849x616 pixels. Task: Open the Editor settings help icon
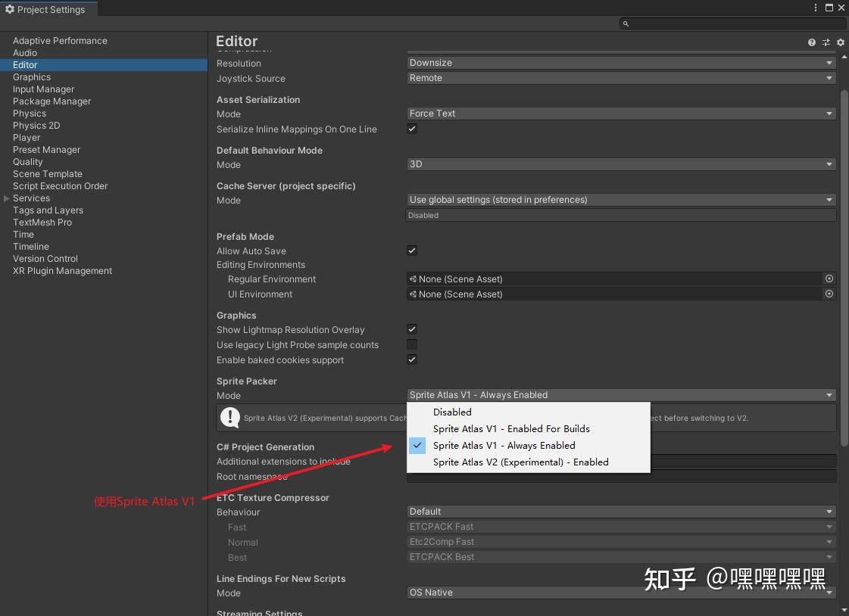(811, 42)
